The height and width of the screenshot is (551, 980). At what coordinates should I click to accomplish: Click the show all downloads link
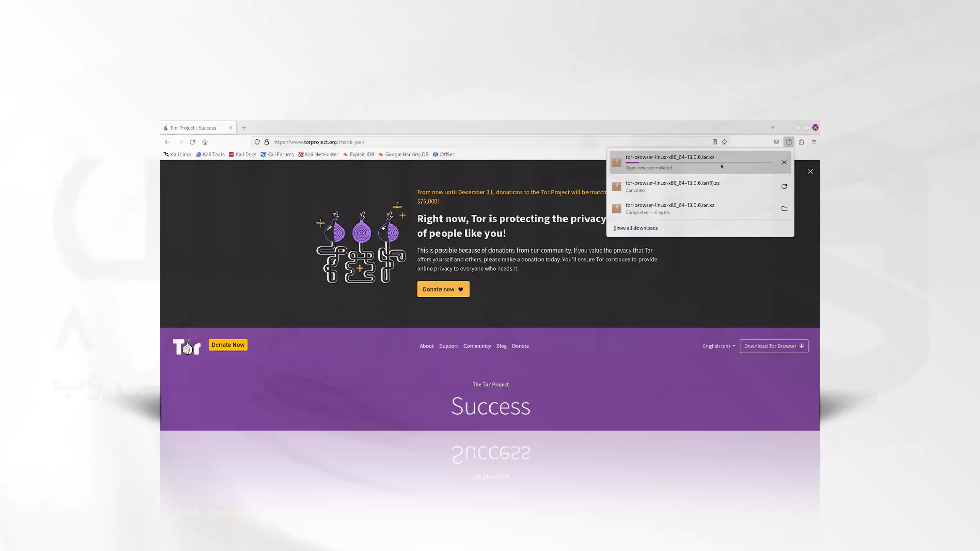pos(635,228)
